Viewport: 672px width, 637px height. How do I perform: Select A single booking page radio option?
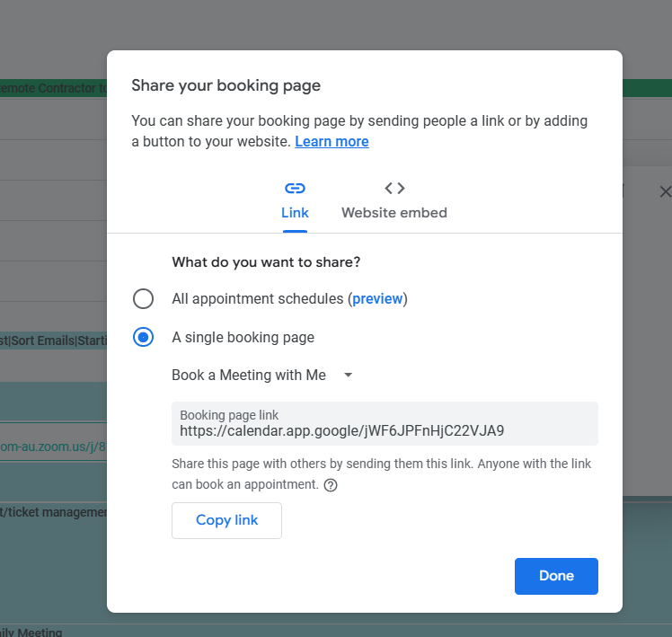[143, 337]
